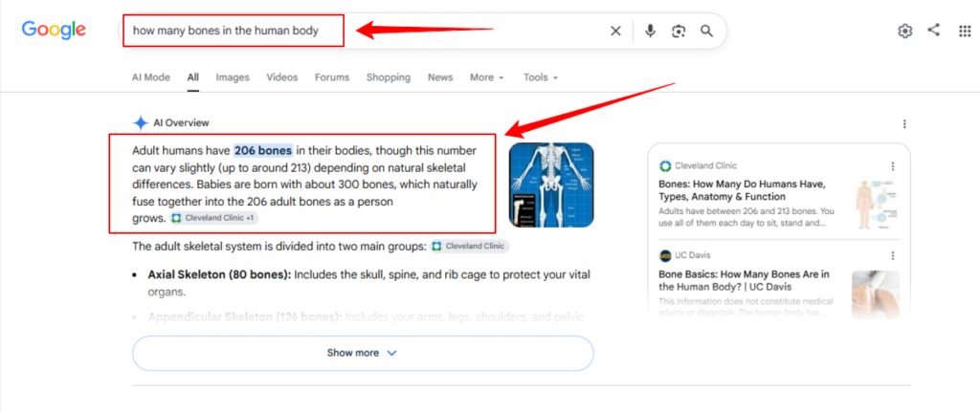Click Cleveland Clinic chip after 'two main groups'

click(x=470, y=246)
